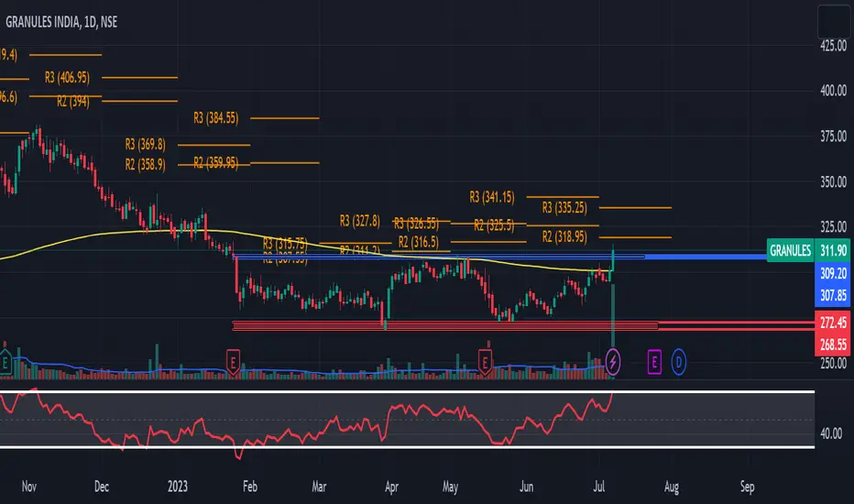Click the R3 (384.55) pivot label
Image resolution: width=854 pixels, height=504 pixels.
click(x=215, y=117)
